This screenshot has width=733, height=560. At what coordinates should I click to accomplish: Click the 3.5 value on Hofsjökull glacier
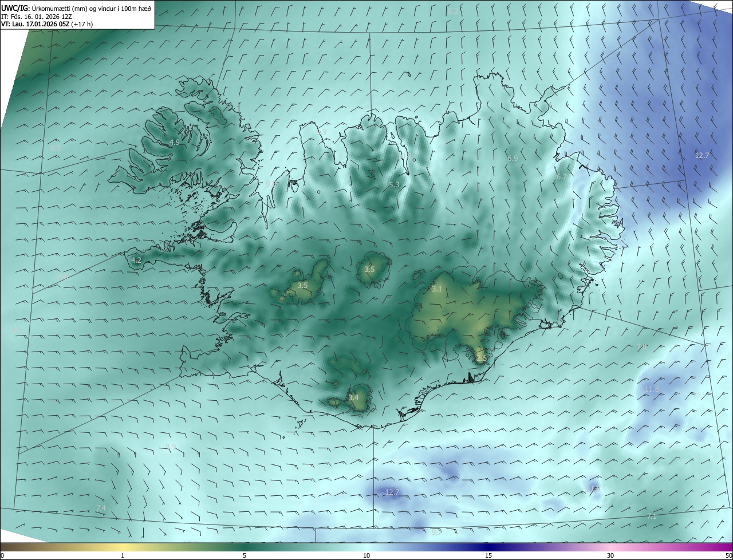click(369, 269)
